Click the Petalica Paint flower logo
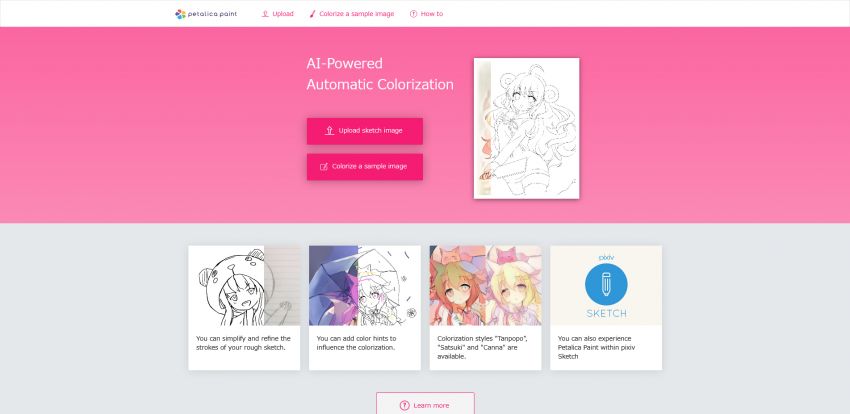 pos(181,14)
